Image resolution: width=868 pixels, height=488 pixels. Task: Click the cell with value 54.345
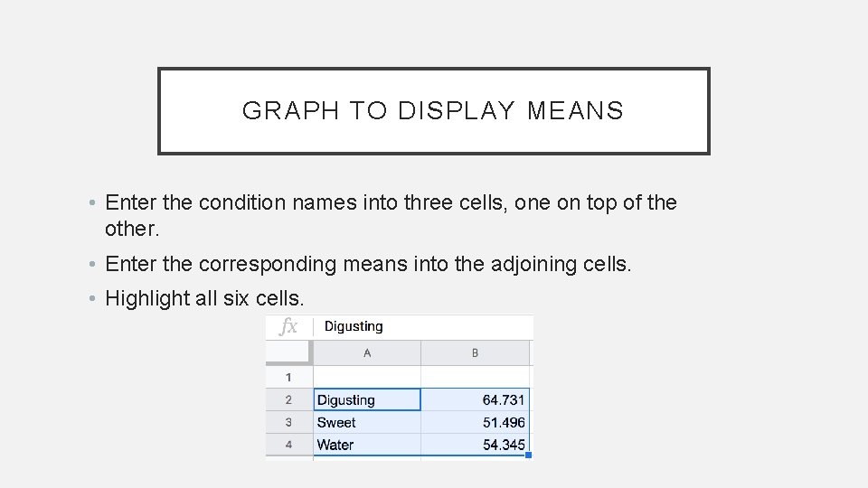(x=476, y=445)
